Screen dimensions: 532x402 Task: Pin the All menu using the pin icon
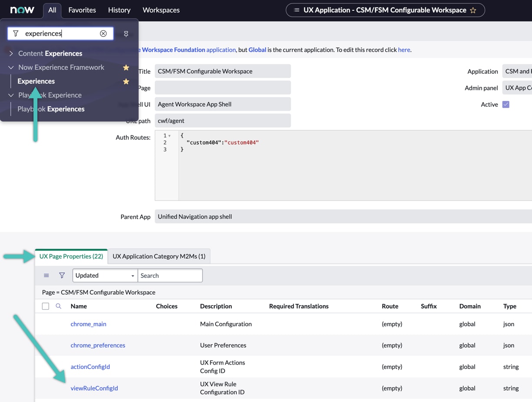pos(126,33)
